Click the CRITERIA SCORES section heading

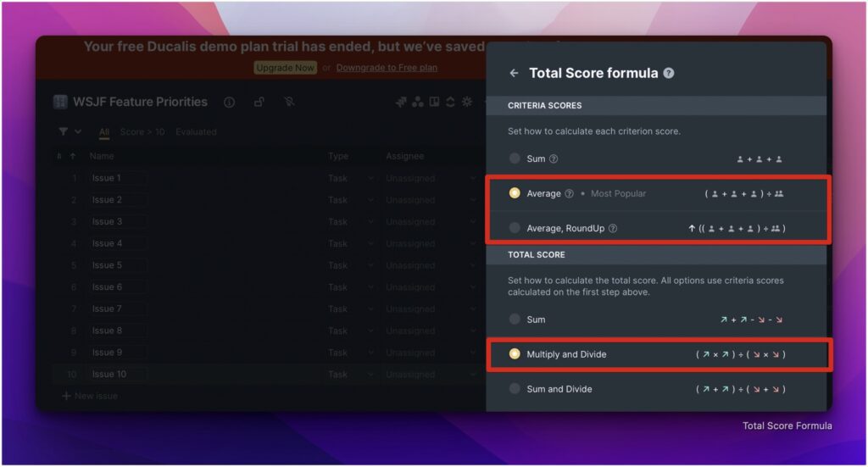[x=545, y=105]
